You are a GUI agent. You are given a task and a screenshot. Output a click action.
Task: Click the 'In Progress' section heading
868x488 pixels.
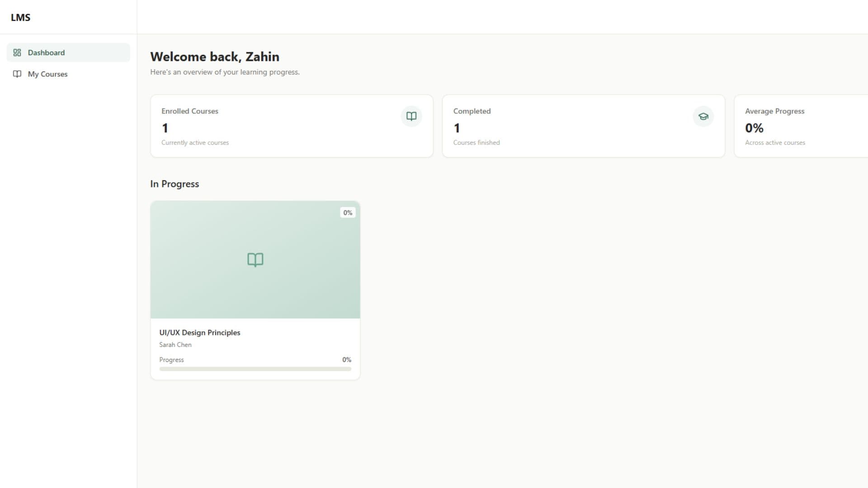pyautogui.click(x=175, y=184)
